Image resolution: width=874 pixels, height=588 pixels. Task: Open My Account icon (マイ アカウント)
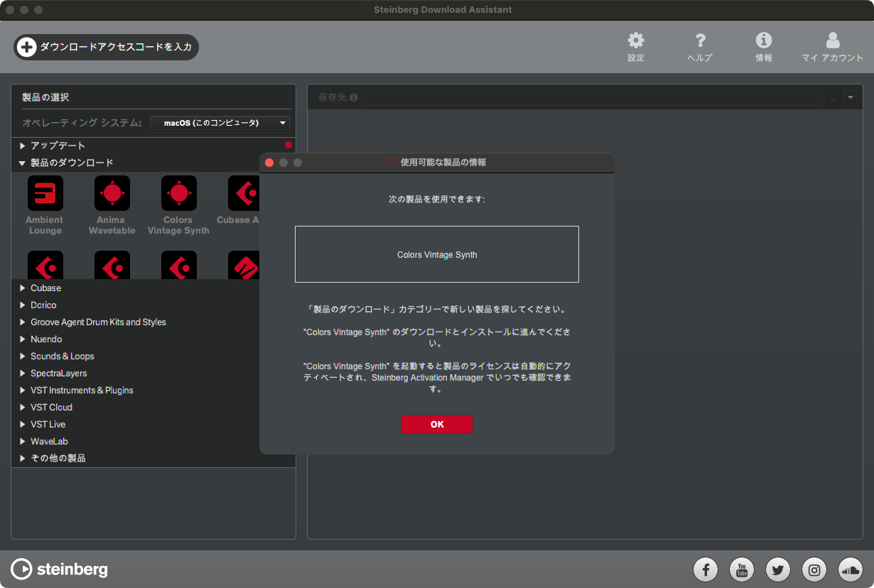(833, 40)
